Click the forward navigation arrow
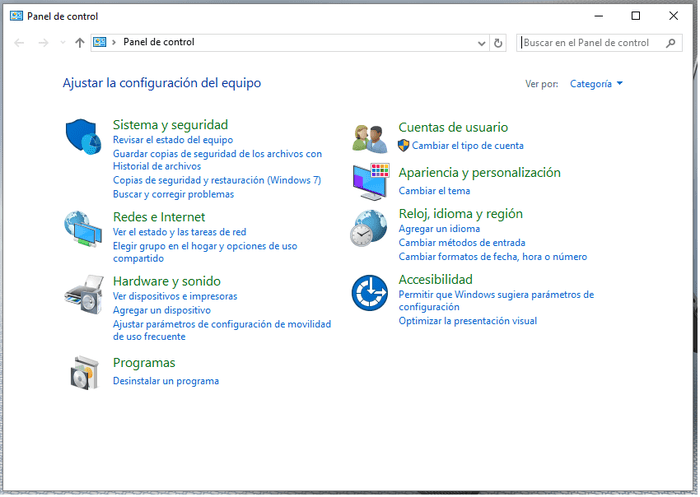 point(43,43)
